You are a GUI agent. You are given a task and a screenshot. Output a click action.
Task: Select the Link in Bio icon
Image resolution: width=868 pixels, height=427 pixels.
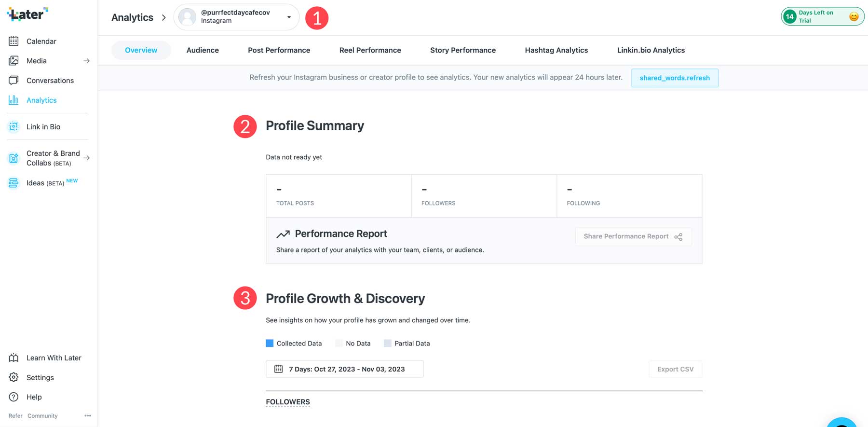click(x=14, y=126)
